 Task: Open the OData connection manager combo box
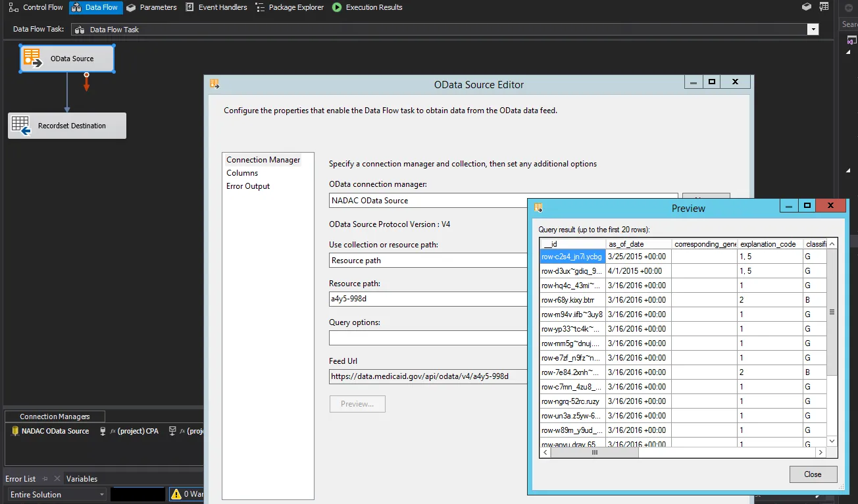(428, 200)
